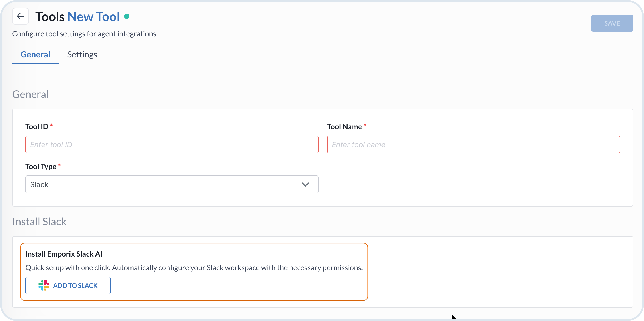Focus the Tool ID input field
Viewport: 644px width, 321px height.
[x=172, y=144]
